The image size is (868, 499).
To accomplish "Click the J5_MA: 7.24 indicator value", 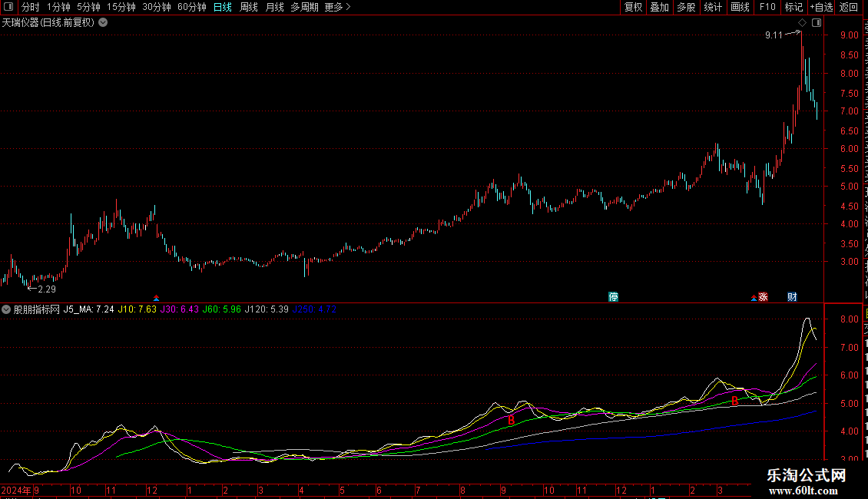I will tap(88, 310).
